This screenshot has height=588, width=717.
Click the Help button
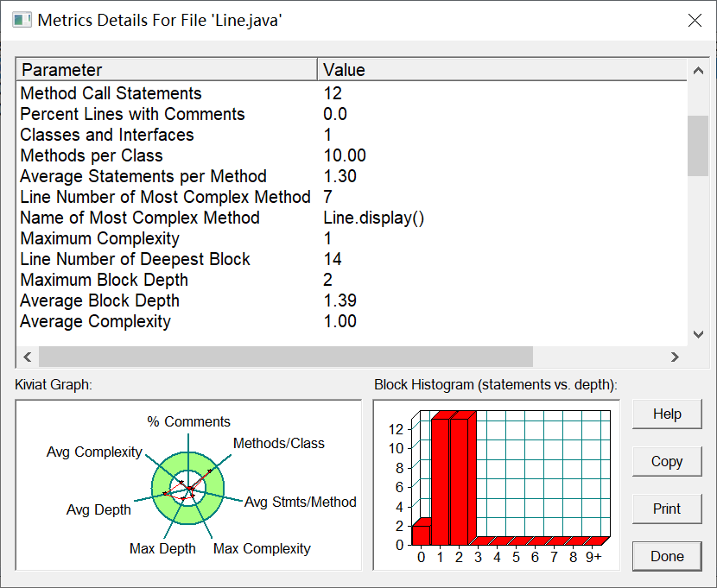tap(667, 414)
